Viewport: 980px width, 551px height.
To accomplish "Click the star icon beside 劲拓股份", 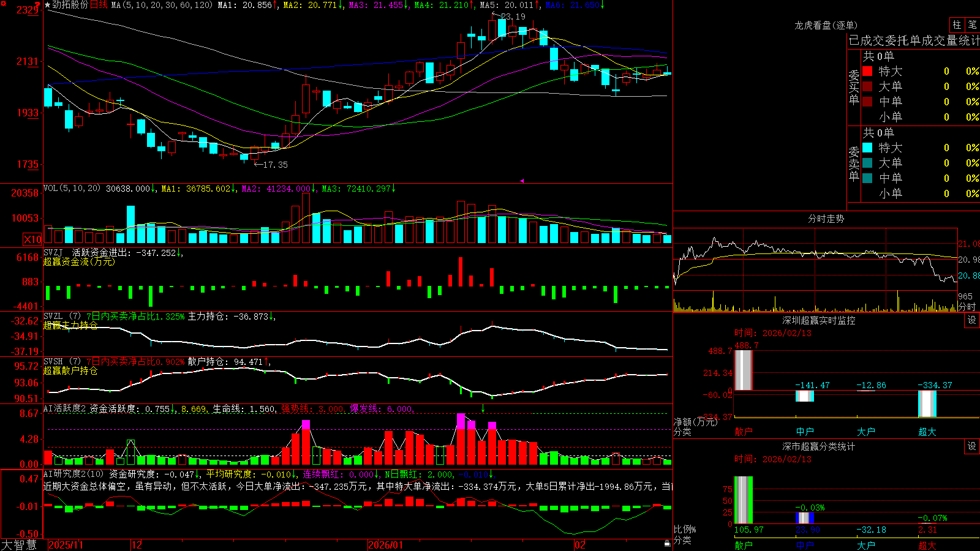I will click(48, 5).
